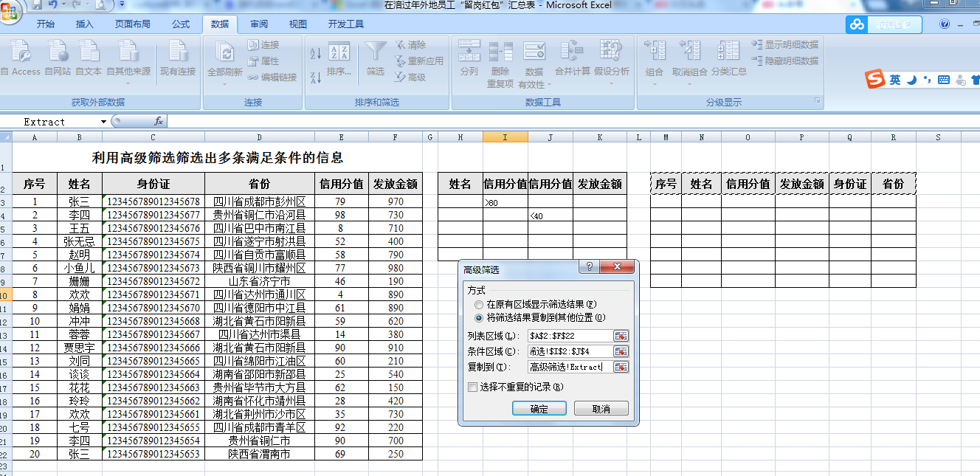Click the Sort A to Z icon
Viewport: 980px width, 476px height.
[315, 53]
